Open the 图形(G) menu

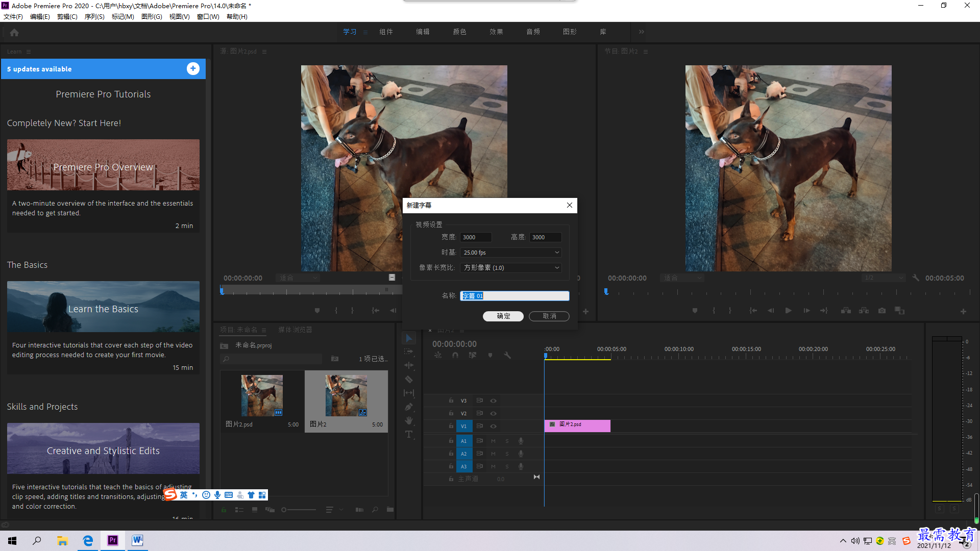click(x=152, y=17)
